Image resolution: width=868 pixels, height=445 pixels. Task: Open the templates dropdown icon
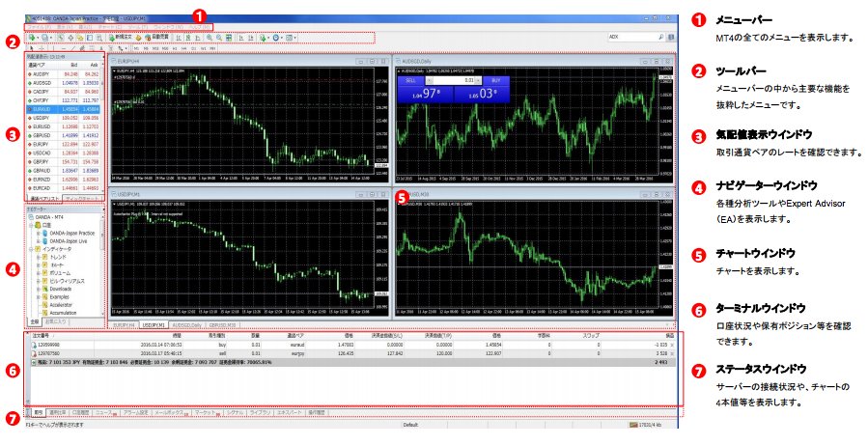(x=290, y=38)
